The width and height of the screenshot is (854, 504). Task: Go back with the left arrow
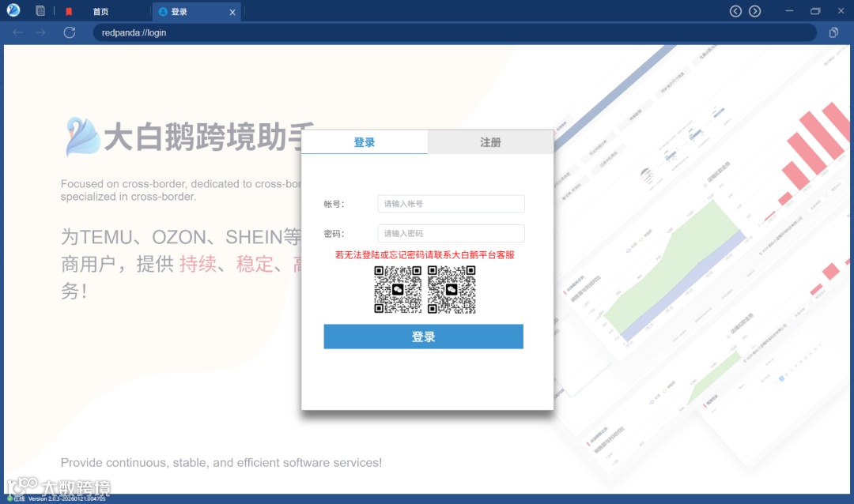18,32
